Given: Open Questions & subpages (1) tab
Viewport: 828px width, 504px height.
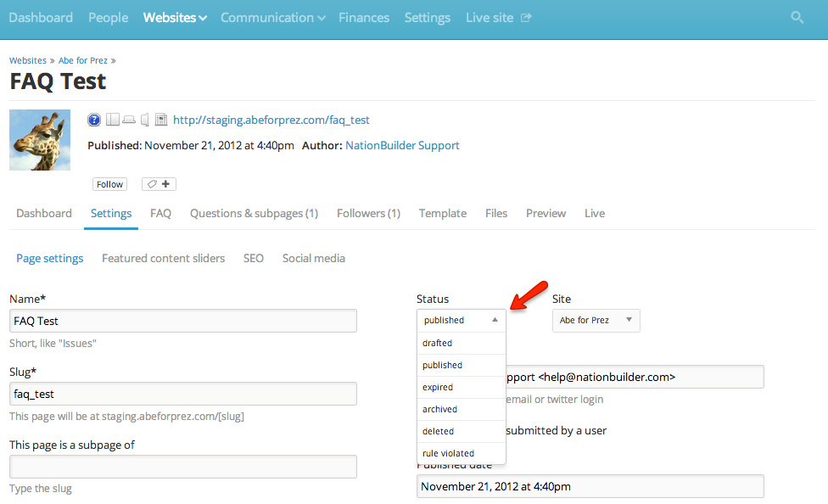Looking at the screenshot, I should tap(254, 214).
